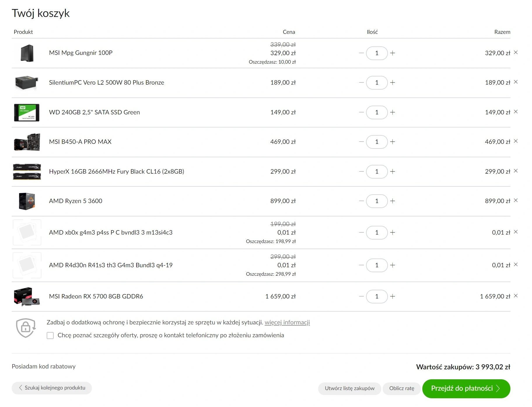The width and height of the screenshot is (532, 407).
Task: Expand 'Posiadam kod rabatowy' discount code
Action: pyautogui.click(x=43, y=366)
